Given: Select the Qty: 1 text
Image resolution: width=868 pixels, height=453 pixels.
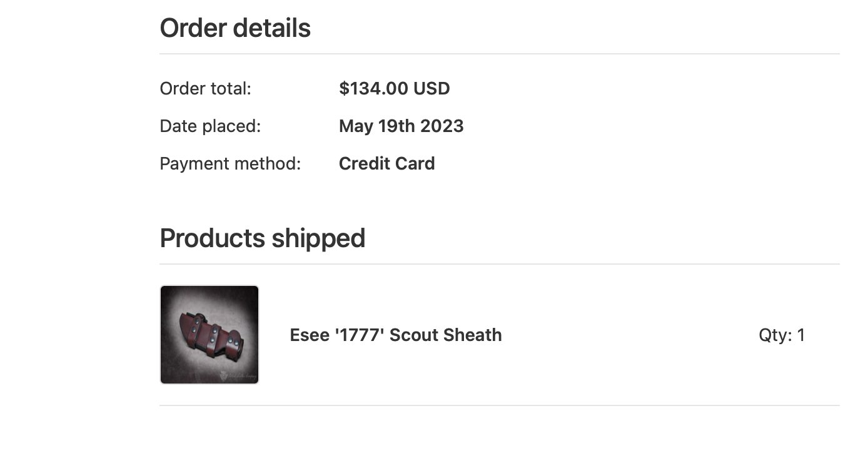Looking at the screenshot, I should [782, 335].
